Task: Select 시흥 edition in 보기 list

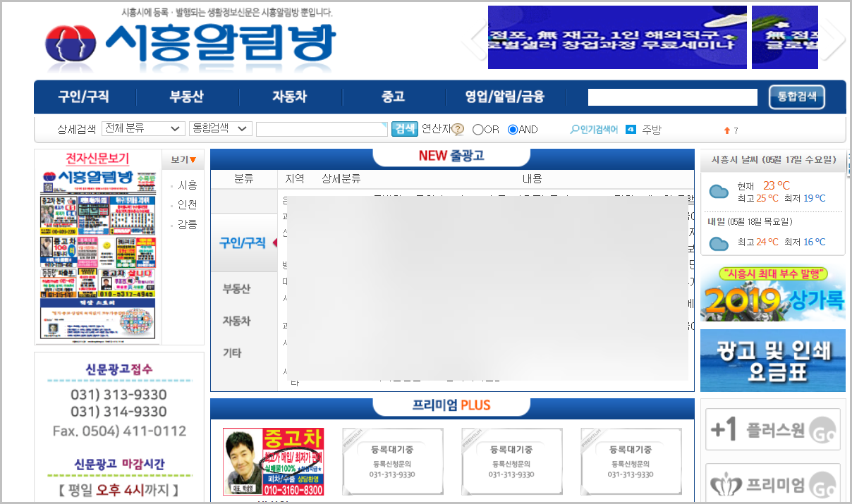Action: coord(188,185)
